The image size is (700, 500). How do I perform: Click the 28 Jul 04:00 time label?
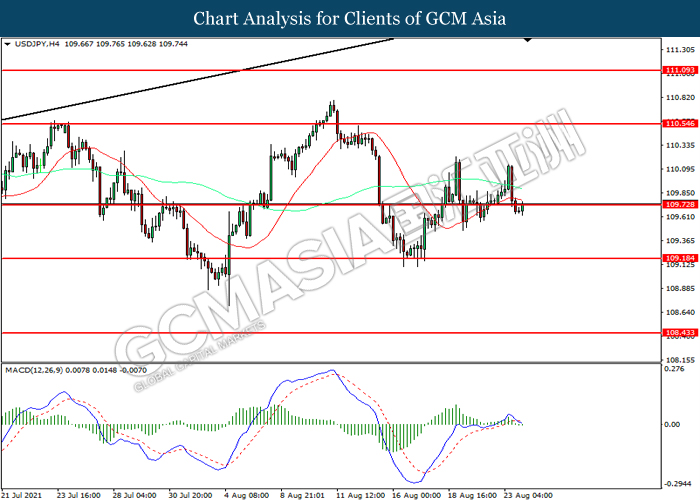pos(134,495)
